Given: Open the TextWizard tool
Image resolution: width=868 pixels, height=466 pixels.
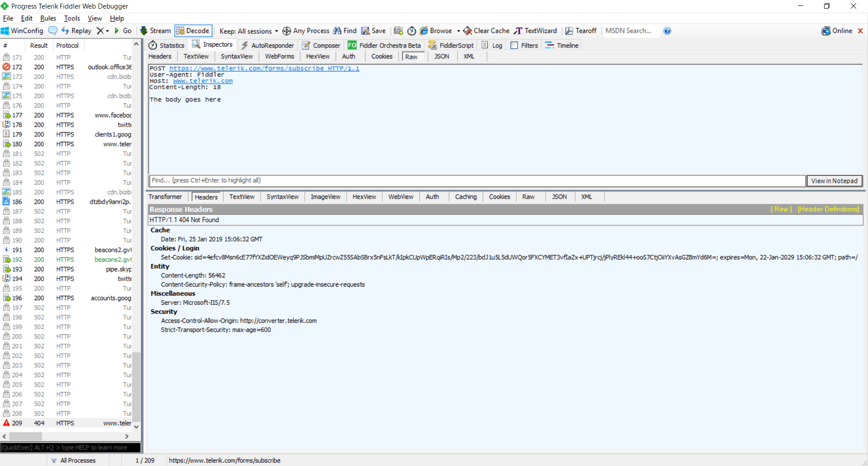Looking at the screenshot, I should pyautogui.click(x=535, y=31).
